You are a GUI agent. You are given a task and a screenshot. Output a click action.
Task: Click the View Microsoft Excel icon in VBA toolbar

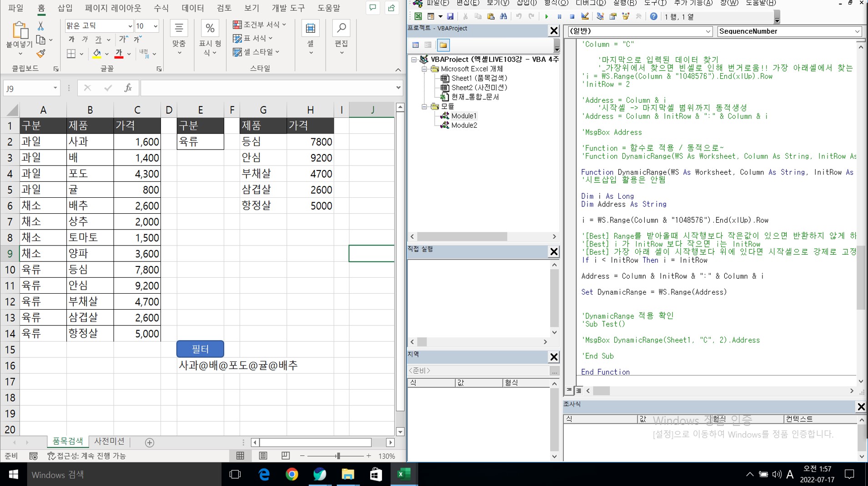pos(418,16)
